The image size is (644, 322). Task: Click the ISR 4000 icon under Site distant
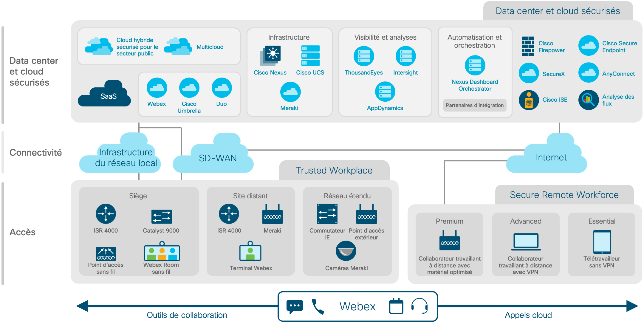(229, 214)
